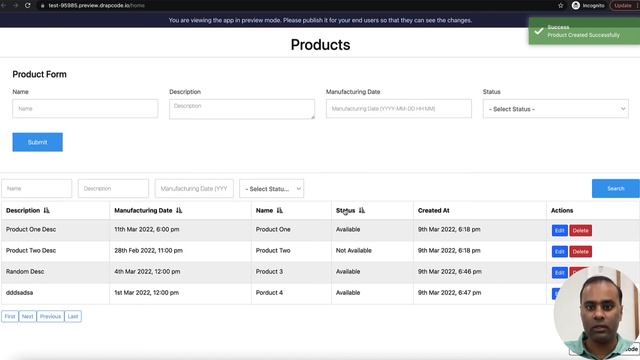
Task: Edit the Product Two row
Action: 560,251
